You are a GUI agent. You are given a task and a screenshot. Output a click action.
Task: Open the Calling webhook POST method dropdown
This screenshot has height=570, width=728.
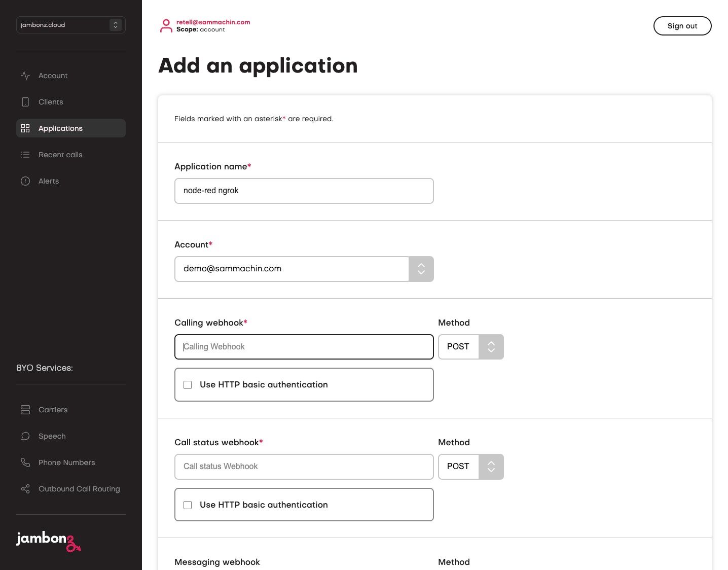(x=491, y=347)
